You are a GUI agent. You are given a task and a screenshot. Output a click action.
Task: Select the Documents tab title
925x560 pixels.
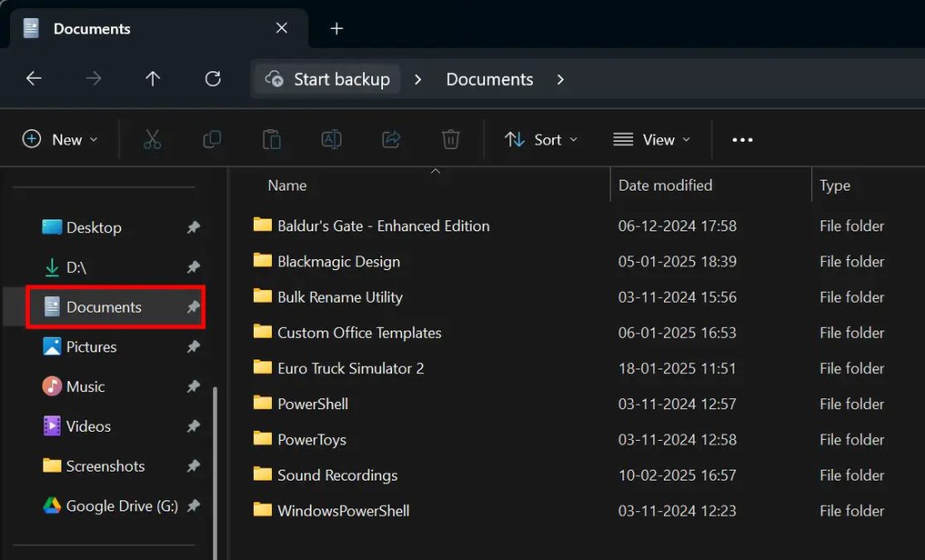click(92, 29)
